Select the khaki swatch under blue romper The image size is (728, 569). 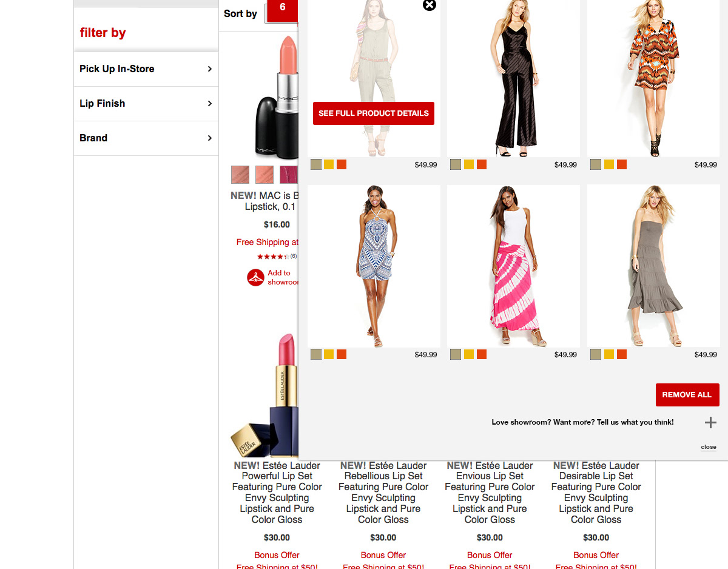[316, 354]
